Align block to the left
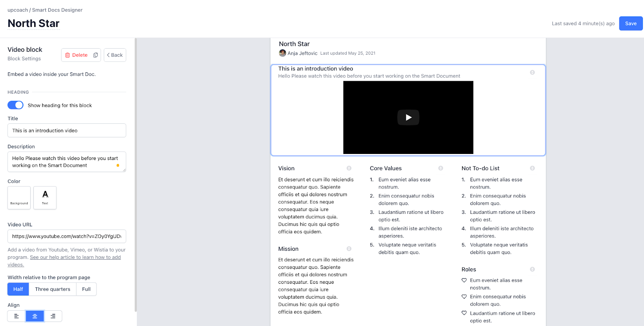The width and height of the screenshot is (644, 326). pos(17,316)
